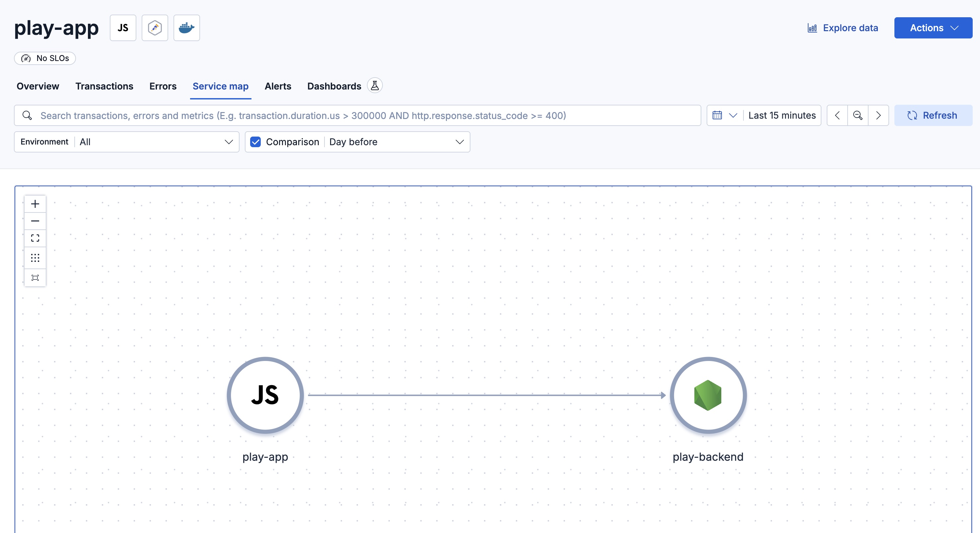Screen dimensions: 980x533
Task: Open the calendar quick date menu
Action: [724, 116]
